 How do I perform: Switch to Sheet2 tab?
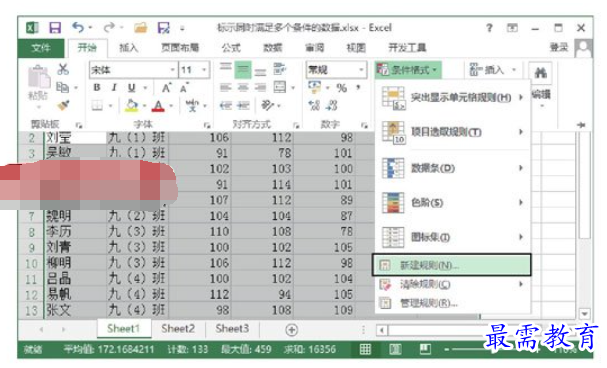178,329
